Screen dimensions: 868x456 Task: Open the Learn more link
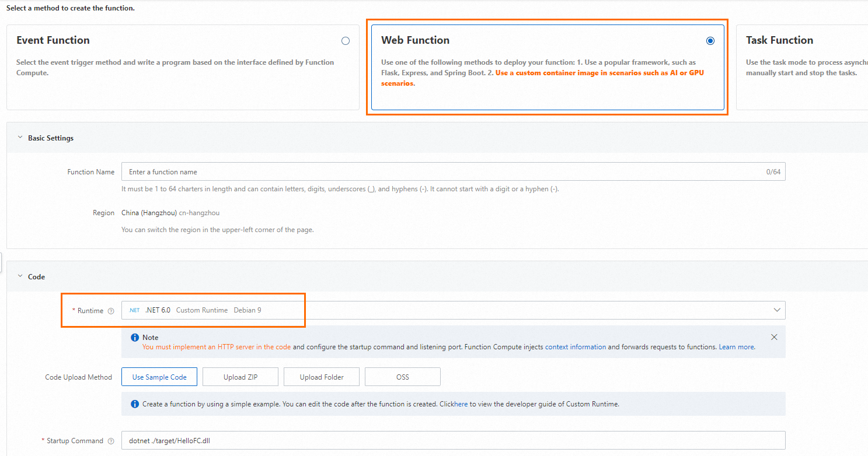pyautogui.click(x=737, y=347)
